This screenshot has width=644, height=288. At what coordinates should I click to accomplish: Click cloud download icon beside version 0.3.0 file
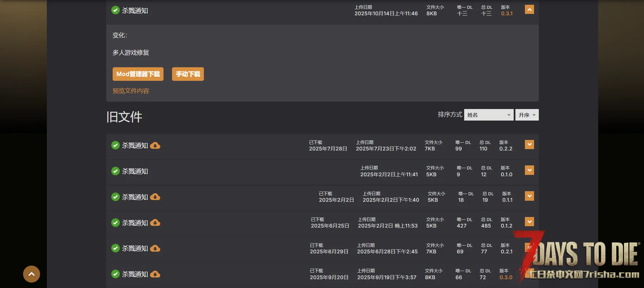click(x=155, y=274)
